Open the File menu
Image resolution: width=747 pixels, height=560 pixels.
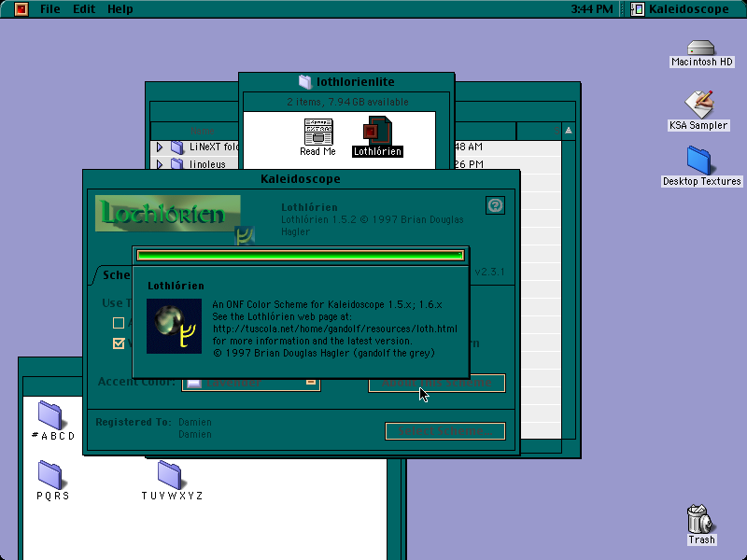tap(50, 9)
